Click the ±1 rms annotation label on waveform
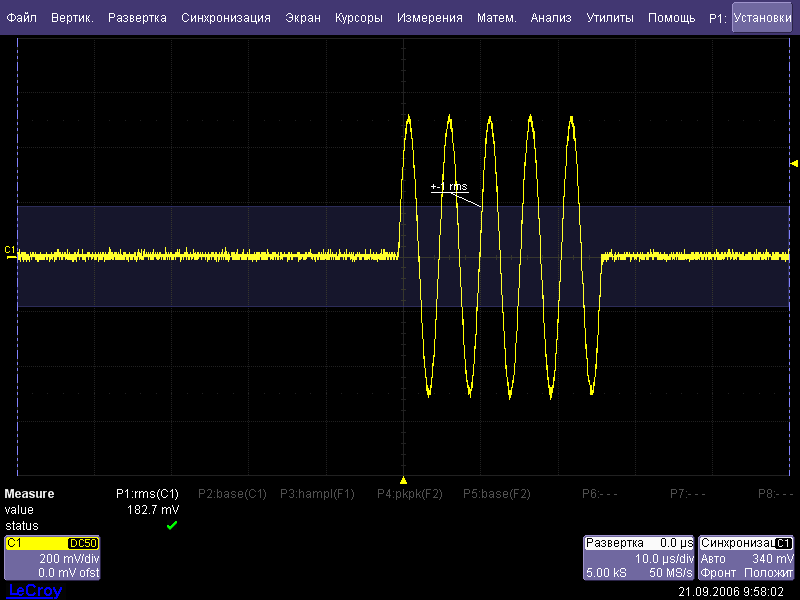 449,187
